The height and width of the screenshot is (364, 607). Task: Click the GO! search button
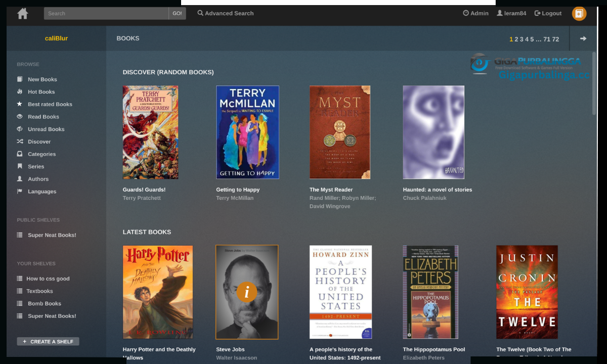[x=177, y=14]
